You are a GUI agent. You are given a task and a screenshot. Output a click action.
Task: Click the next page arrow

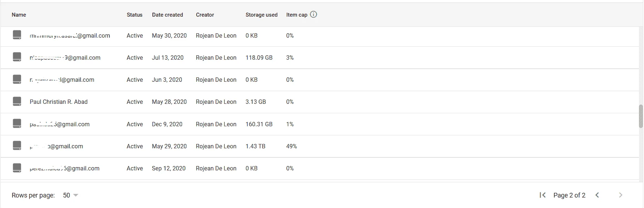pos(621,195)
